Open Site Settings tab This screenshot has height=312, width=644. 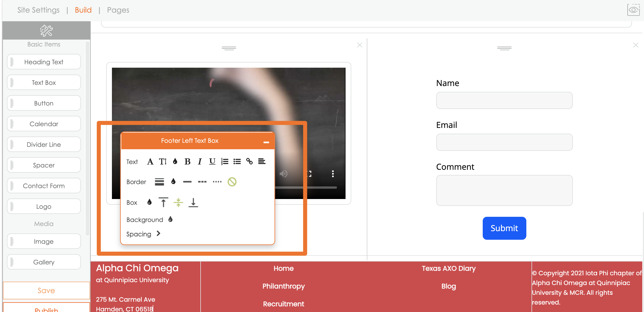[38, 10]
